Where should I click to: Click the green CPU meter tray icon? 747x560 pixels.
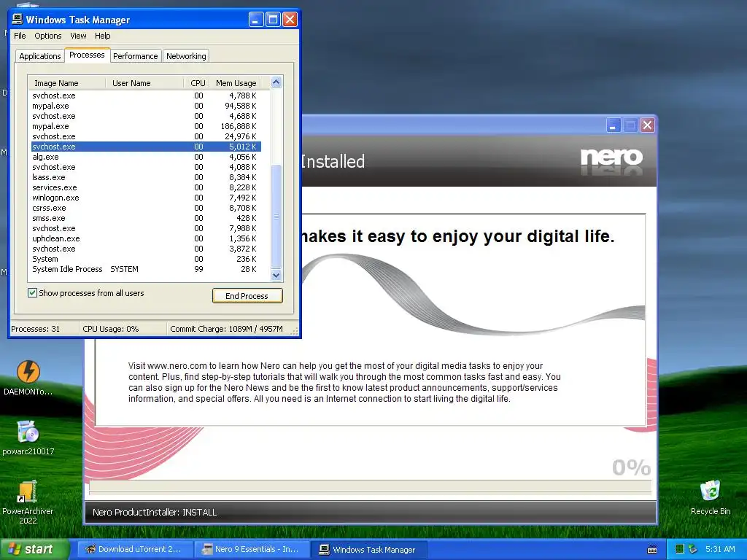point(680,549)
